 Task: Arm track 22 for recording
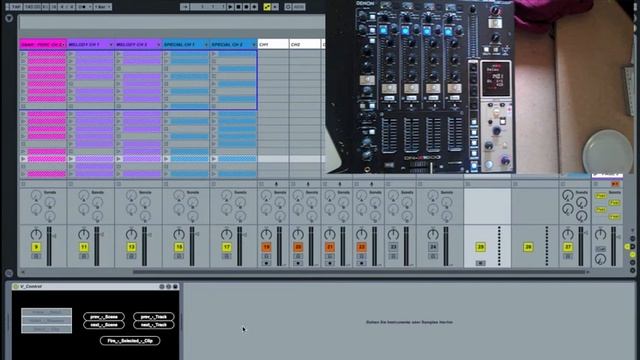coord(361,263)
